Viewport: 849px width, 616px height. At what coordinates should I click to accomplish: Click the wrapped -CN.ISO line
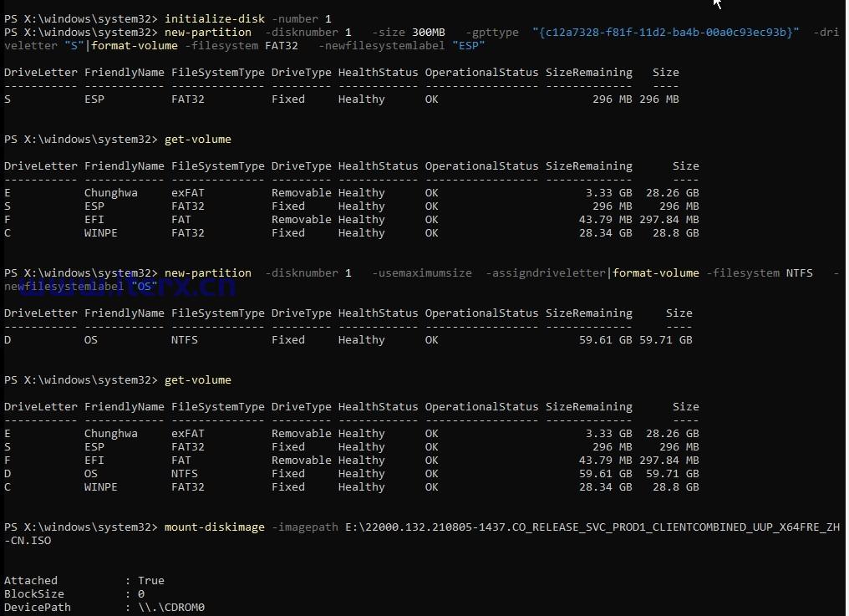click(x=28, y=541)
